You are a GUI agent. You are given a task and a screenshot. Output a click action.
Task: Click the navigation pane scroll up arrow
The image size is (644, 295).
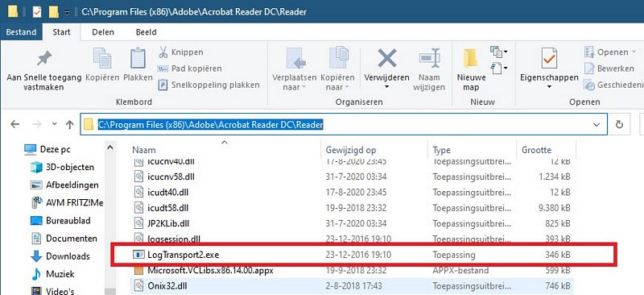click(110, 147)
